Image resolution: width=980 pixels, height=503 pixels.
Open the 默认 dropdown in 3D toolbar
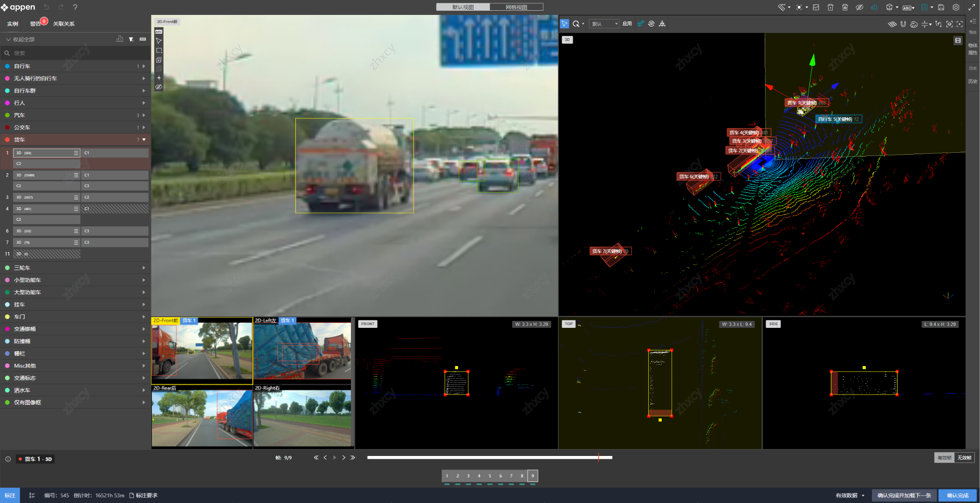click(x=604, y=24)
